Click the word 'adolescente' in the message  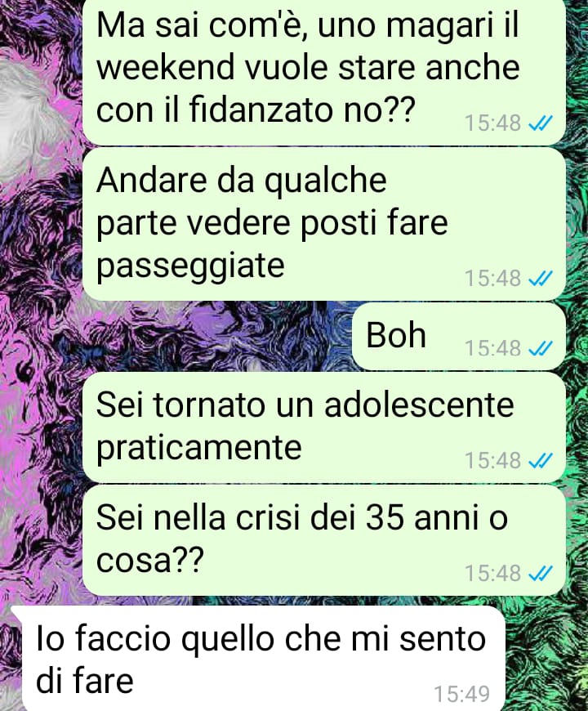(419, 404)
